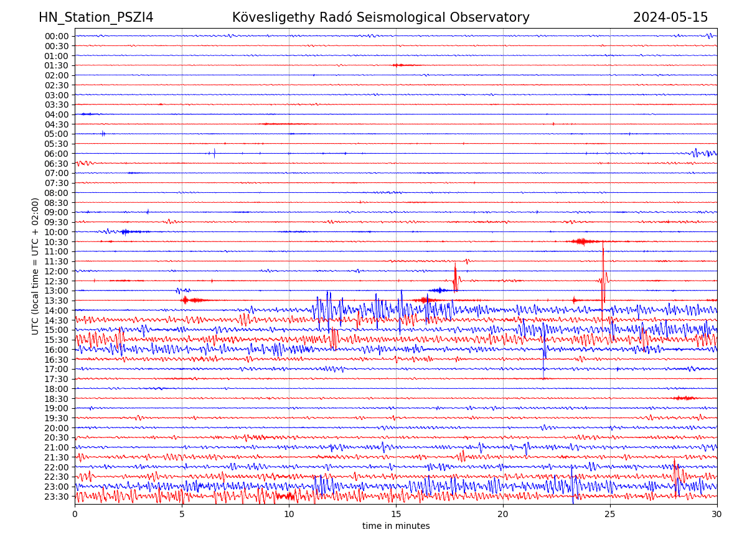Click the 0 tick on the minutes axis

tap(75, 514)
